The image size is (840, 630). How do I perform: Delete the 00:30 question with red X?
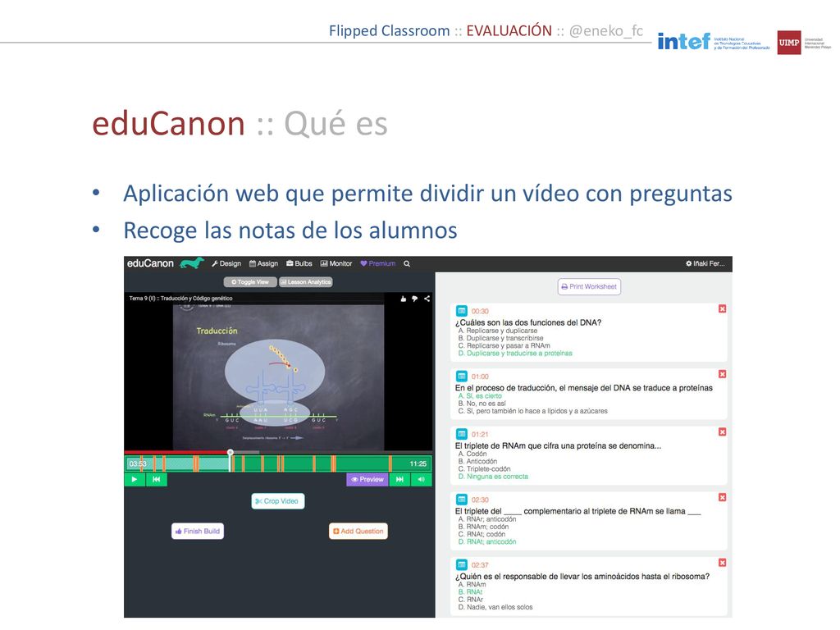click(x=722, y=308)
